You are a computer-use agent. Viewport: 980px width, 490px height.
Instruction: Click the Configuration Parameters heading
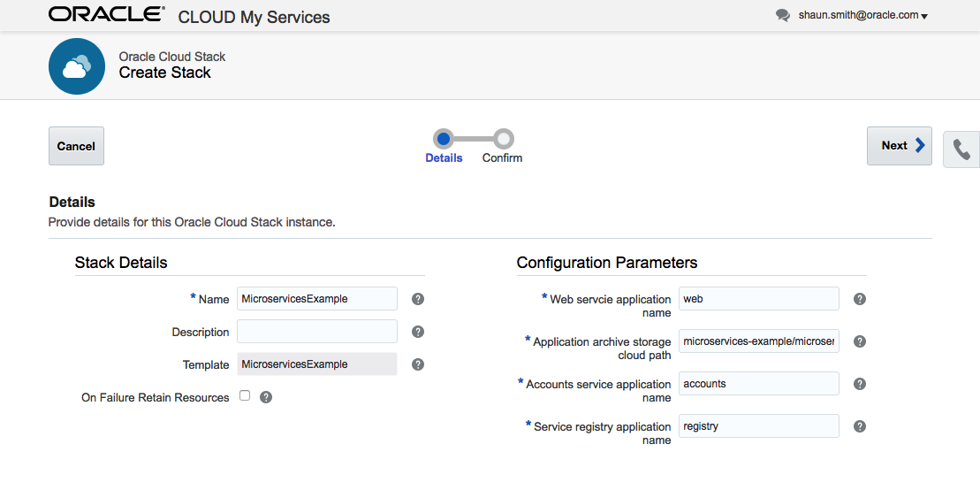pyautogui.click(x=607, y=263)
